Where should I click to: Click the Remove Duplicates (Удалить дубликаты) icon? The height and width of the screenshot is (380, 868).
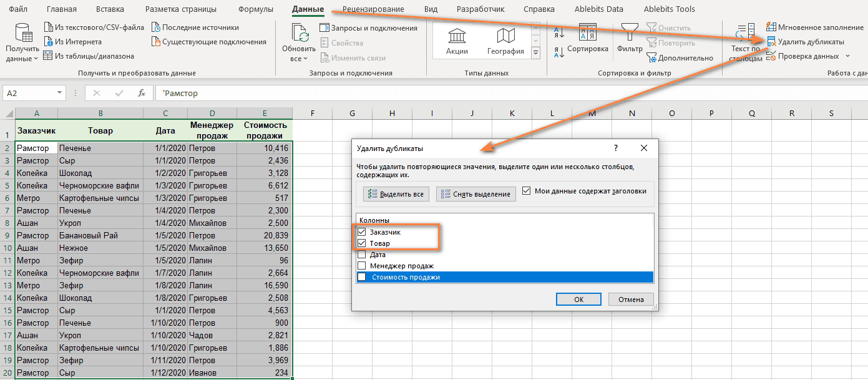click(771, 42)
